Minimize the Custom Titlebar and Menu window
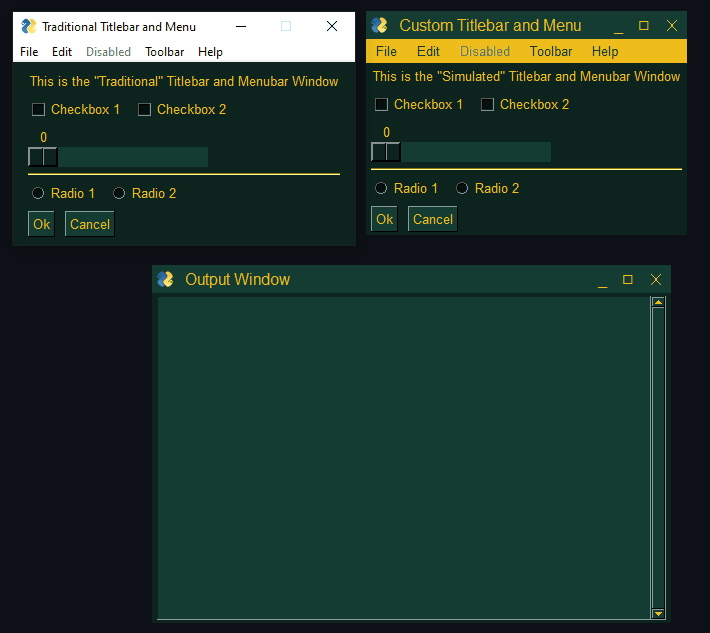 coord(617,26)
